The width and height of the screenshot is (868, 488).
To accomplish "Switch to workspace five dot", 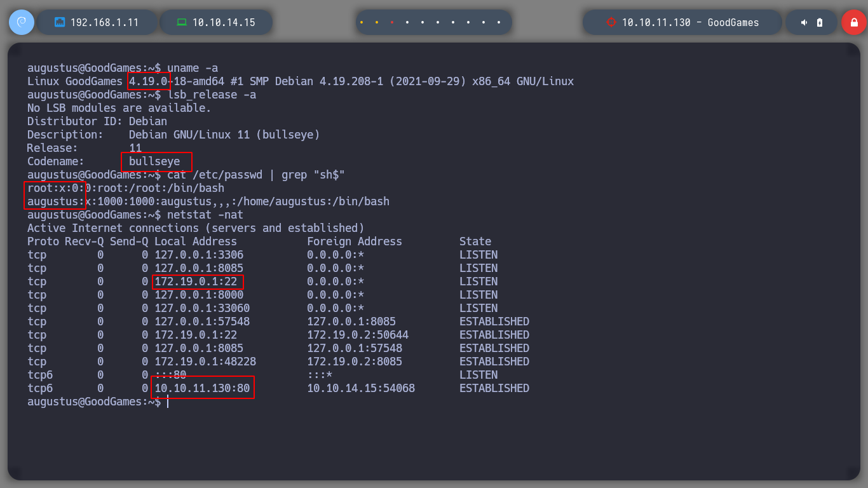I will coord(423,22).
